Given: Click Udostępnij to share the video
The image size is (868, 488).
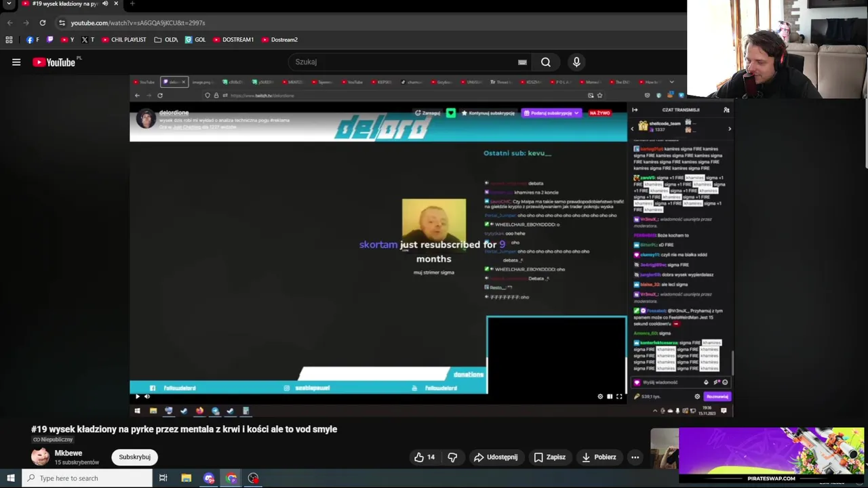Looking at the screenshot, I should coord(496,457).
